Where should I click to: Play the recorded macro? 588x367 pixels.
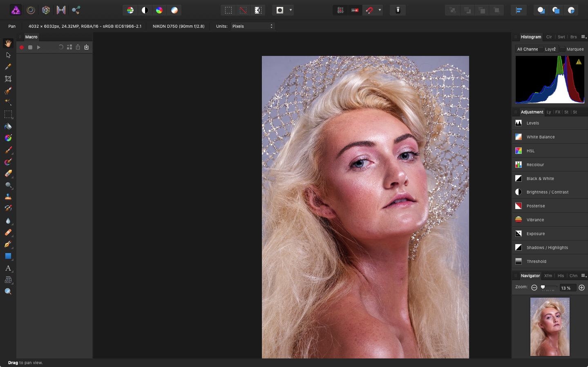[39, 47]
